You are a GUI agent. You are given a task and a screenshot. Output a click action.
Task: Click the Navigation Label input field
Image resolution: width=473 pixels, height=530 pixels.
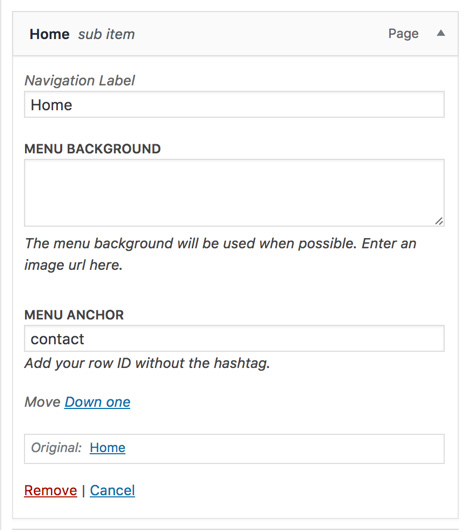(x=234, y=104)
